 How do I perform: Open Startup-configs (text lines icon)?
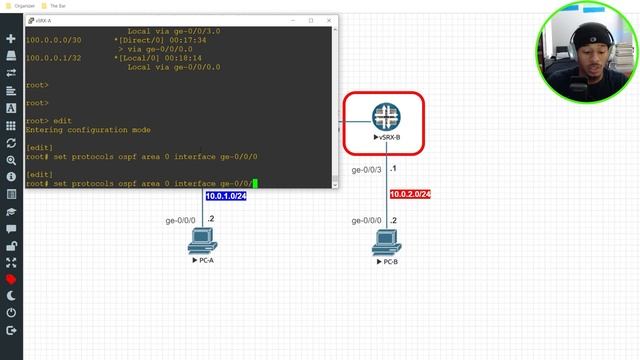point(11,91)
